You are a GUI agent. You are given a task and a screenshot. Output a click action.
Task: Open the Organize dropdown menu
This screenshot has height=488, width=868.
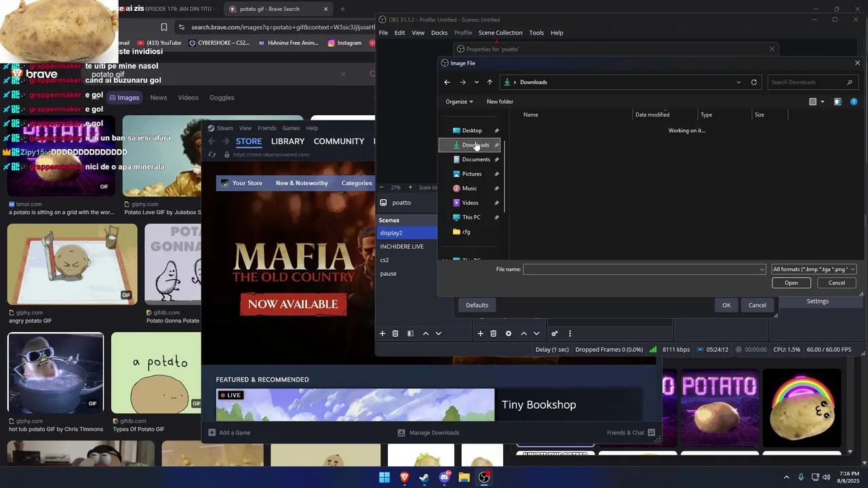[x=459, y=102]
